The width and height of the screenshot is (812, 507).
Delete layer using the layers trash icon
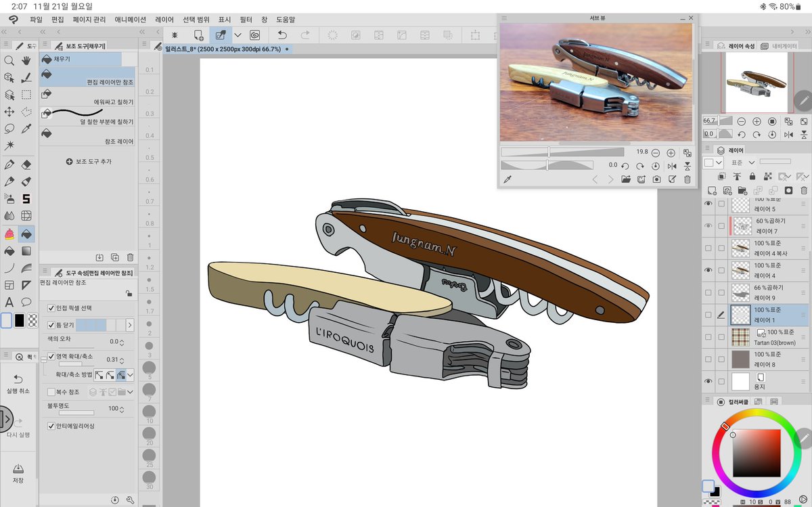[803, 190]
